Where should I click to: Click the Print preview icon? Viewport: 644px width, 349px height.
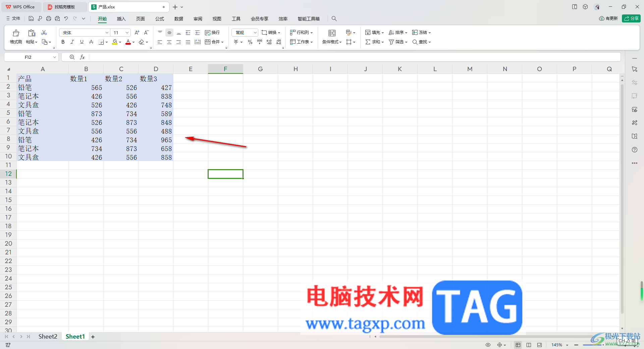click(x=57, y=19)
